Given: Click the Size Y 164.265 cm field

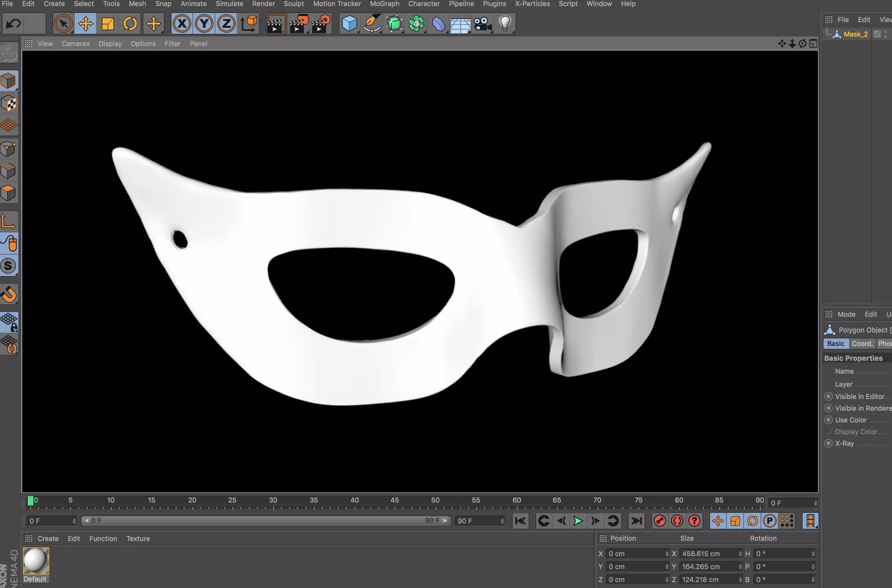Looking at the screenshot, I should [711, 566].
